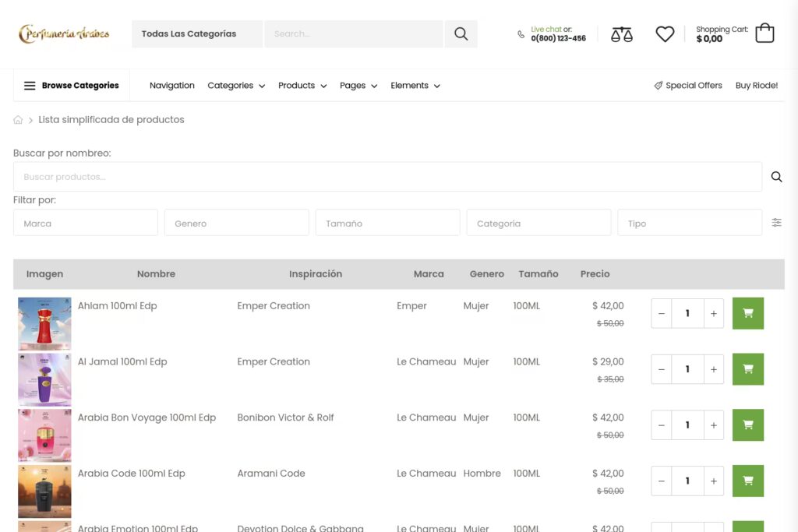Add Ahlam 100ml Edp to cart
This screenshot has height=532, width=798.
click(748, 313)
